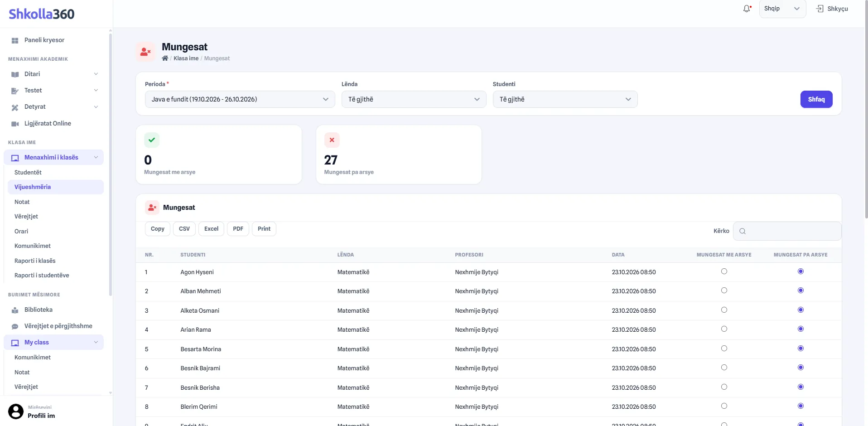Click the Shkyçu logout icon
The width and height of the screenshot is (868, 426).
820,9
